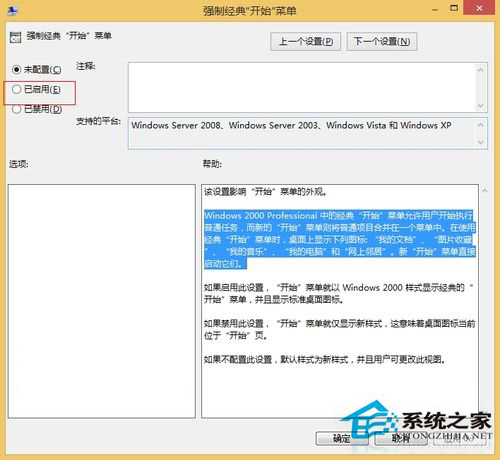Select the 未配置(C) radio button
The width and height of the screenshot is (500, 460).
click(37, 69)
